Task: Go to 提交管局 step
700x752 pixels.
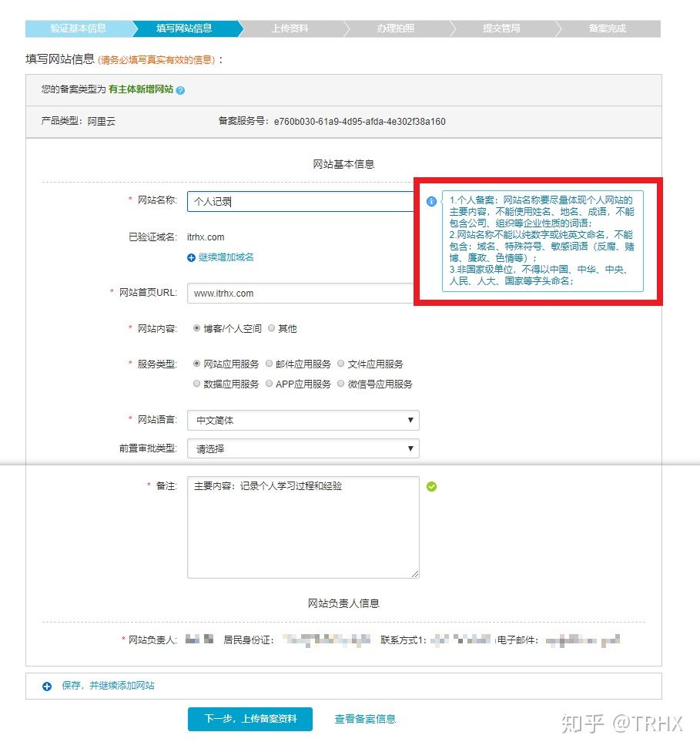Action: pos(501,29)
